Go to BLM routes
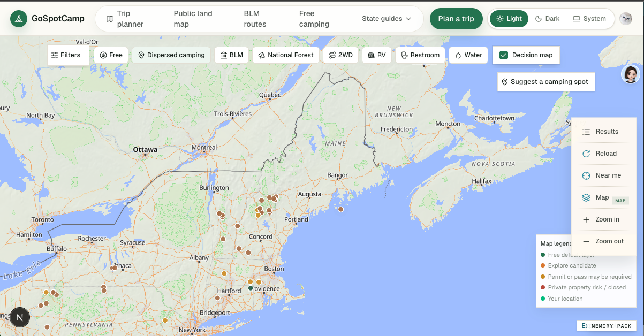 pyautogui.click(x=255, y=19)
